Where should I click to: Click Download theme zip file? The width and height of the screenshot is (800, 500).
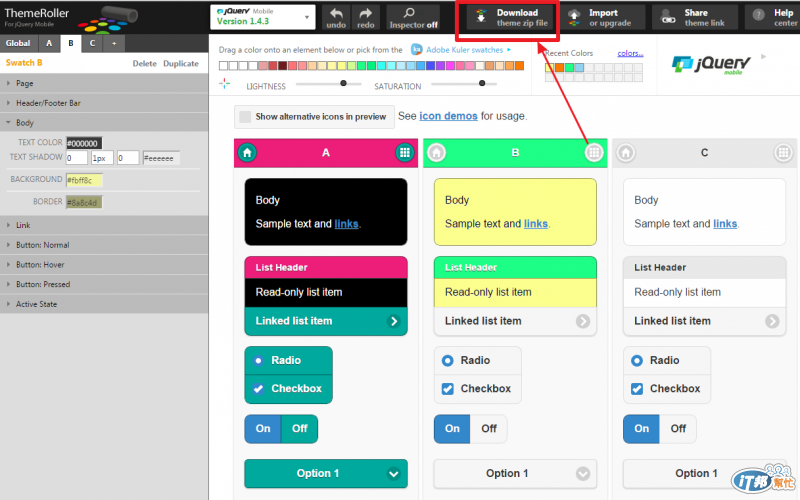point(510,18)
